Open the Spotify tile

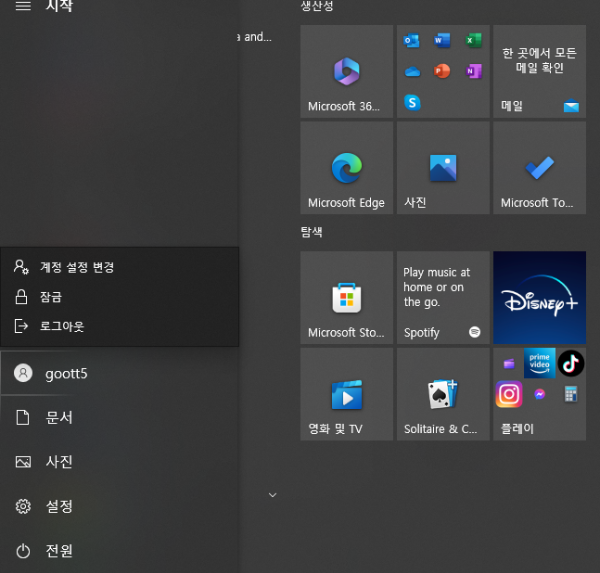coord(443,297)
